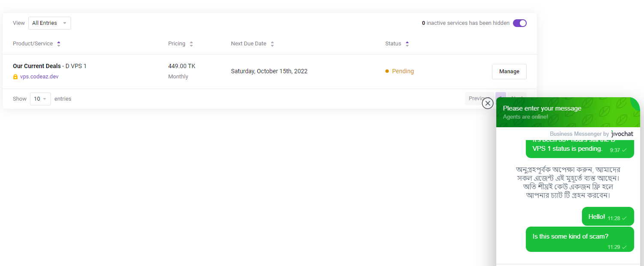This screenshot has width=644, height=266.
Task: Click the Status column sort icon
Action: pos(407,44)
